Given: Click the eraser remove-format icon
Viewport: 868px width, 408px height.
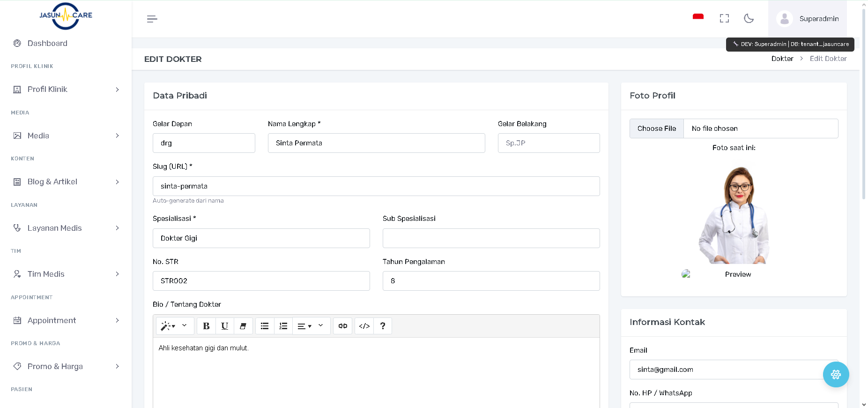Looking at the screenshot, I should click(243, 326).
